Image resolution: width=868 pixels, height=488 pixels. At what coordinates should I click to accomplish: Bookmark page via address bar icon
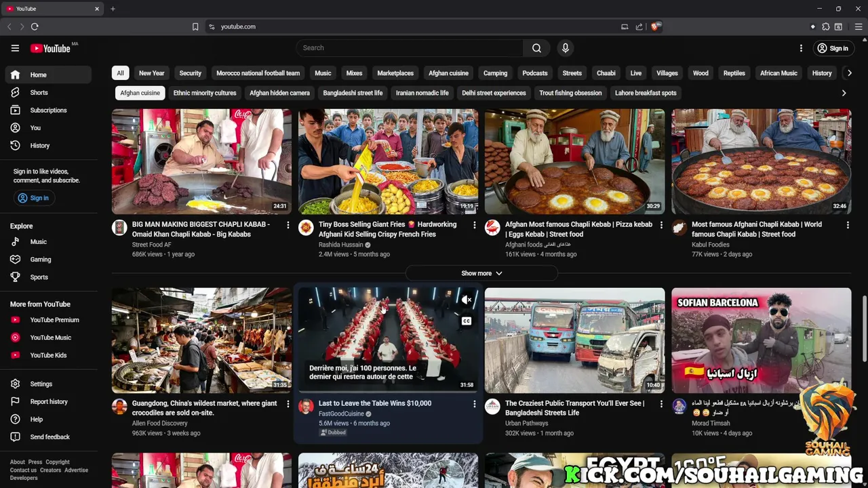[195, 26]
